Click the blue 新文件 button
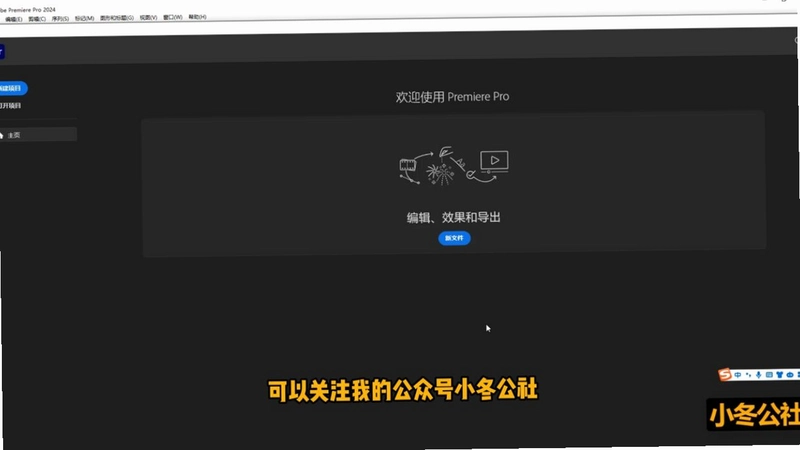Viewport: 800px width, 450px height. (x=454, y=238)
